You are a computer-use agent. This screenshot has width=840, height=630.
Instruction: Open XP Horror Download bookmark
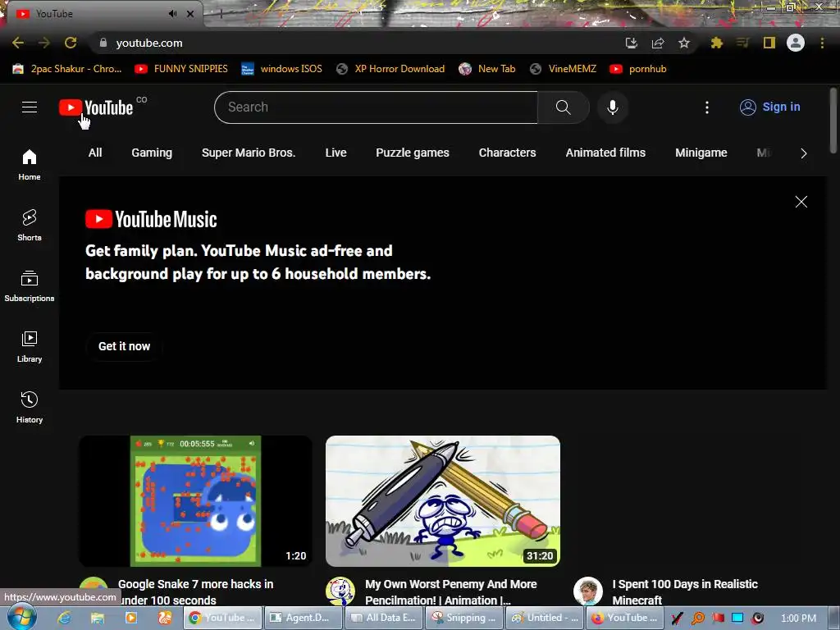[390, 69]
